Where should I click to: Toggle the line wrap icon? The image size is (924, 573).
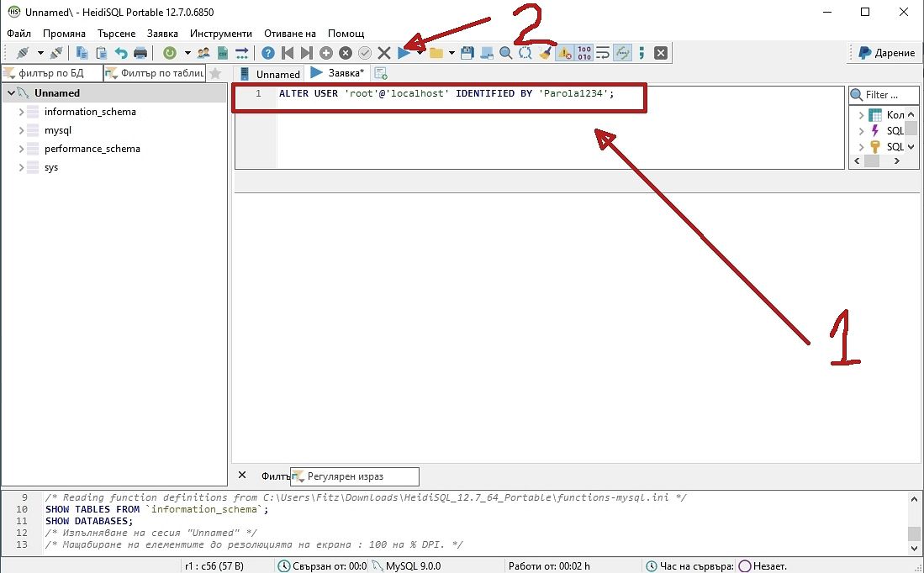click(603, 53)
